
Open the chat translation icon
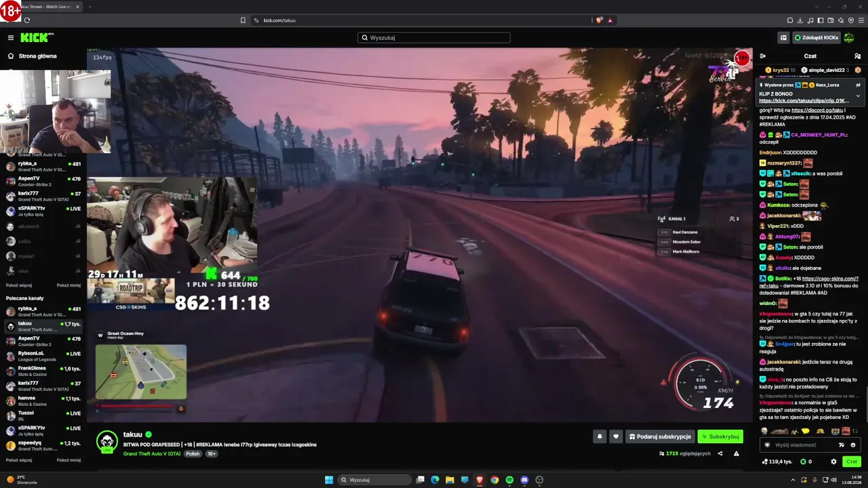pos(842,445)
